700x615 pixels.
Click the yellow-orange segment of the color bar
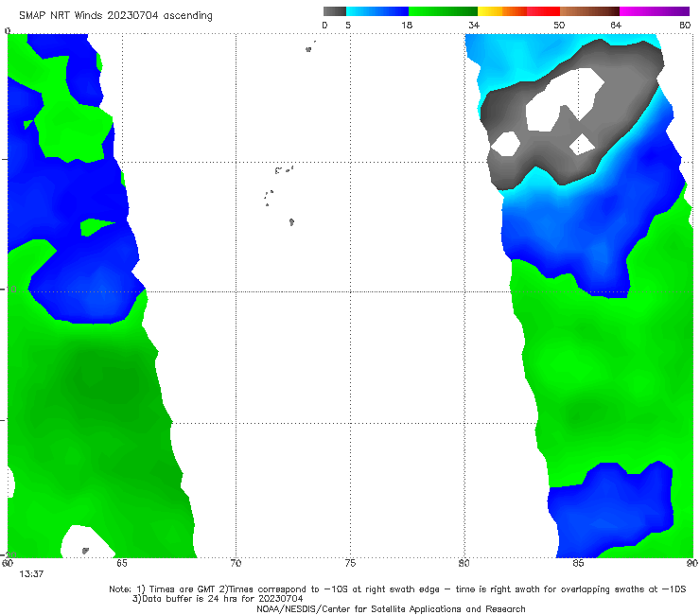click(502, 11)
